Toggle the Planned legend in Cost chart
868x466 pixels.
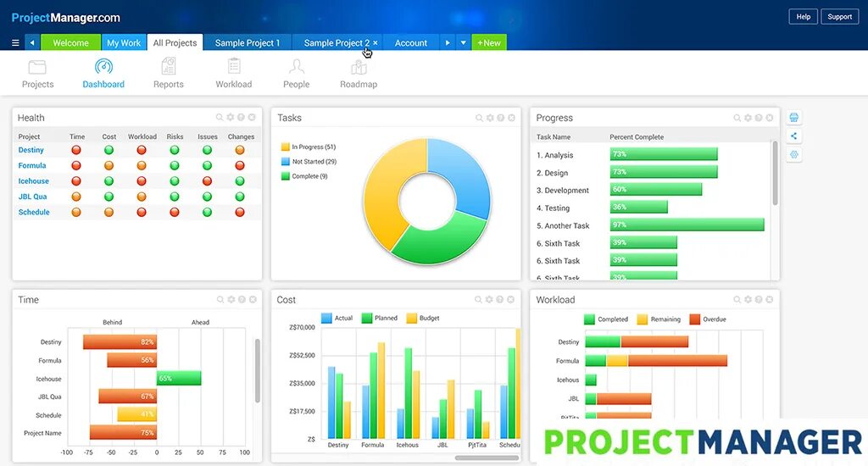click(380, 319)
